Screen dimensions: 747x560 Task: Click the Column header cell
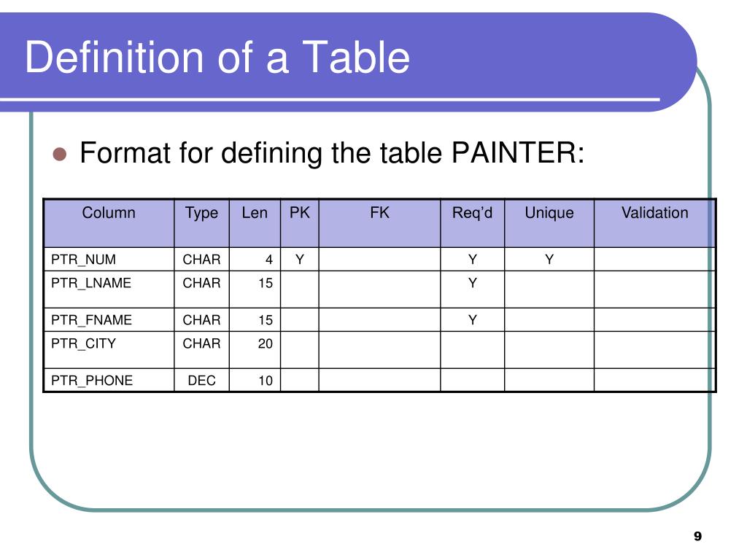coord(109,223)
